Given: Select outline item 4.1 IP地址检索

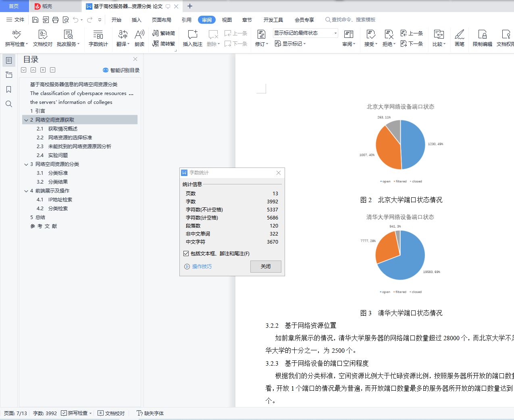Looking at the screenshot, I should (x=54, y=200).
